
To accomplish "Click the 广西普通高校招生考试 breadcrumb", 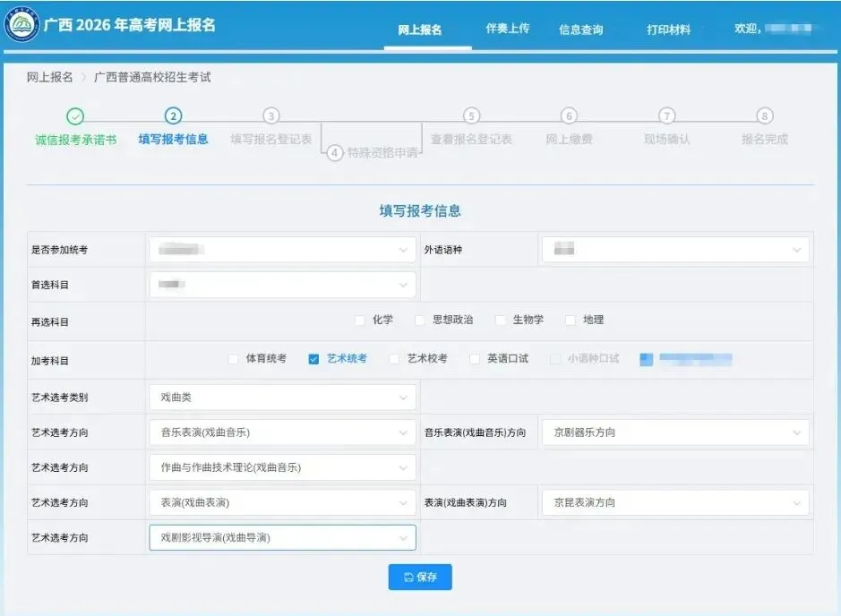I will click(x=152, y=77).
